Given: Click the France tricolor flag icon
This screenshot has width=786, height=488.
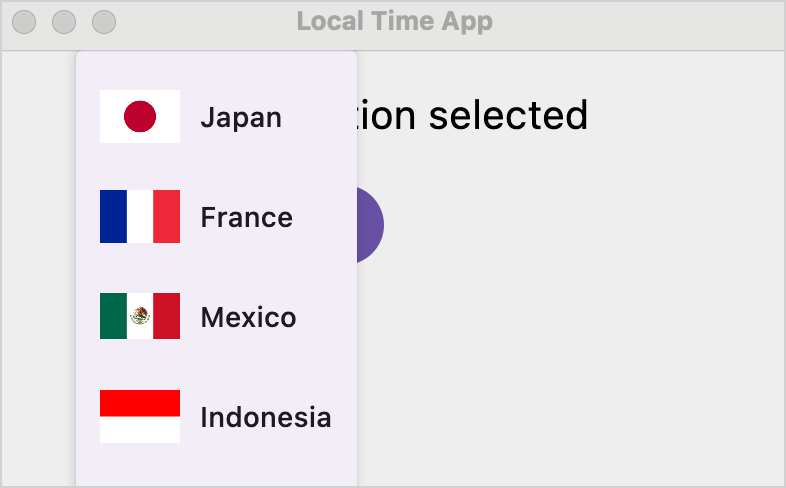Looking at the screenshot, I should [x=140, y=216].
